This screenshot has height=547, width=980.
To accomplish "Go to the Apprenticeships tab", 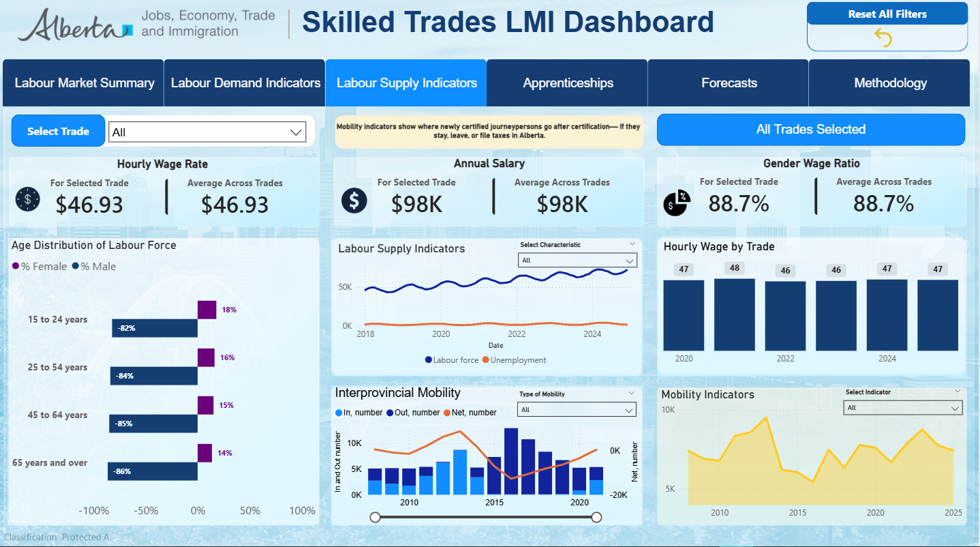I will (567, 83).
